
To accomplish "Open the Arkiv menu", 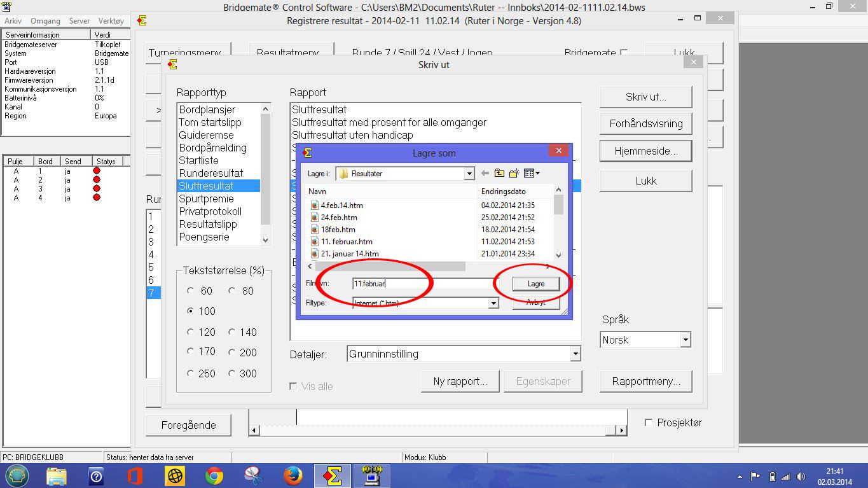I will tap(13, 21).
